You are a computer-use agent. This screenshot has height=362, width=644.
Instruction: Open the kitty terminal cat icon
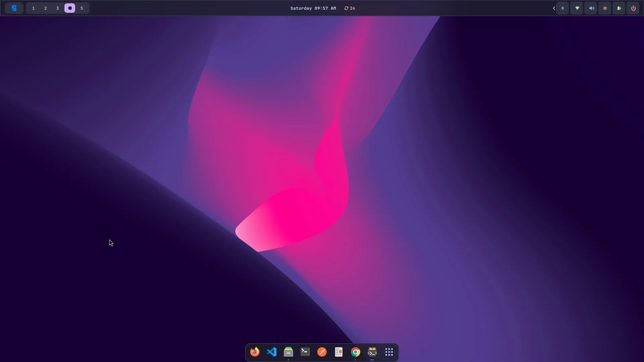pos(372,352)
